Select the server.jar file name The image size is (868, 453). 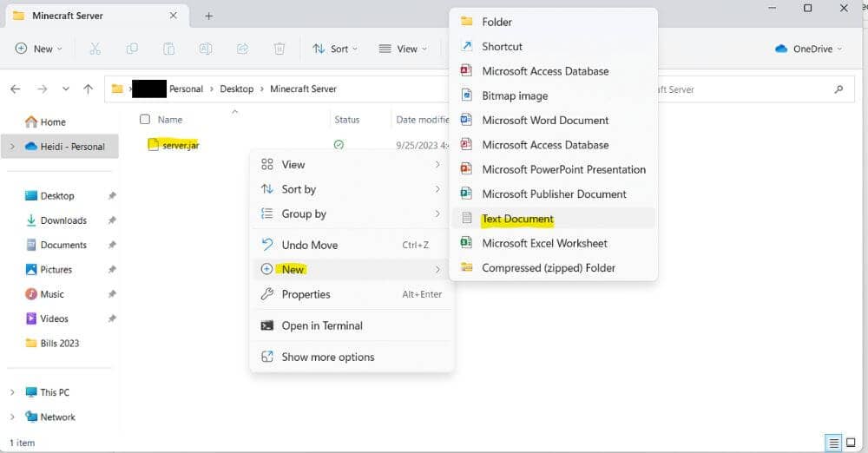181,145
